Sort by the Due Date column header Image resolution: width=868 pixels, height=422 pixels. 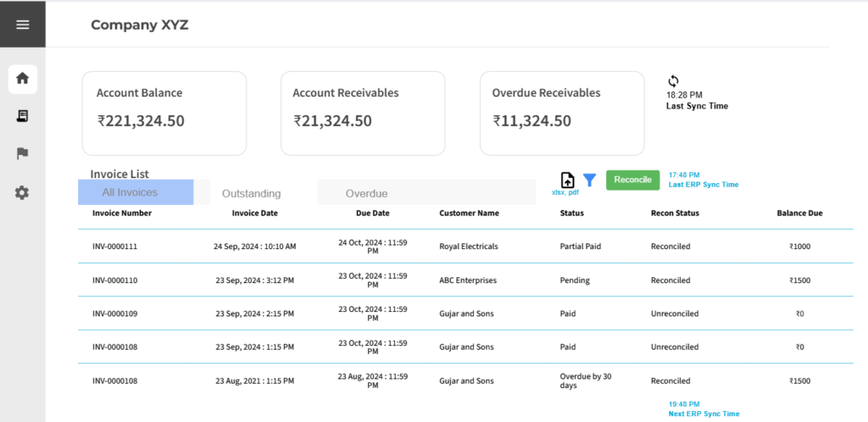pyautogui.click(x=373, y=214)
